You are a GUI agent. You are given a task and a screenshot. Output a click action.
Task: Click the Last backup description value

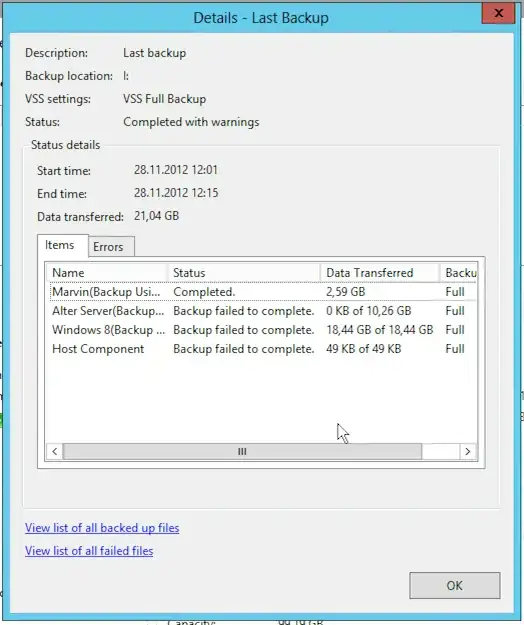(x=155, y=53)
